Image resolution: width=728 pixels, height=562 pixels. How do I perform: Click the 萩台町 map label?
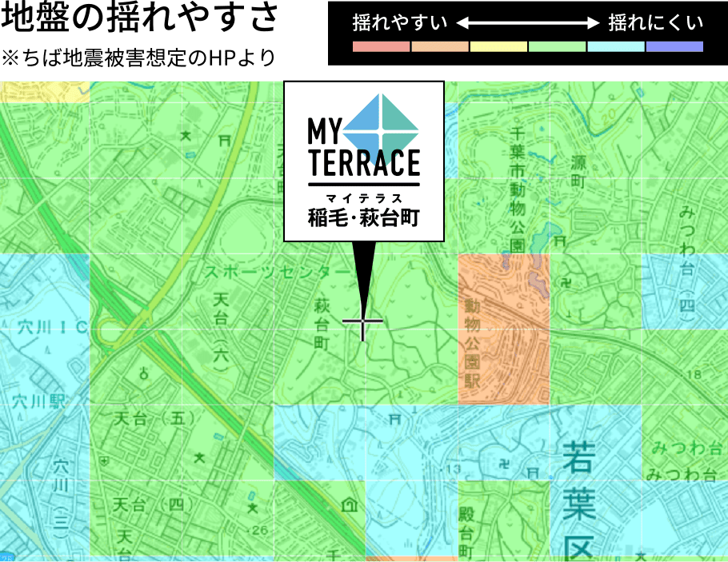(322, 325)
